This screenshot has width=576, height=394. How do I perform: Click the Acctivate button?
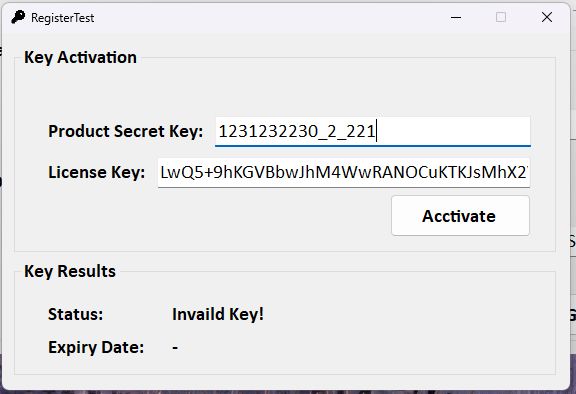pos(460,216)
